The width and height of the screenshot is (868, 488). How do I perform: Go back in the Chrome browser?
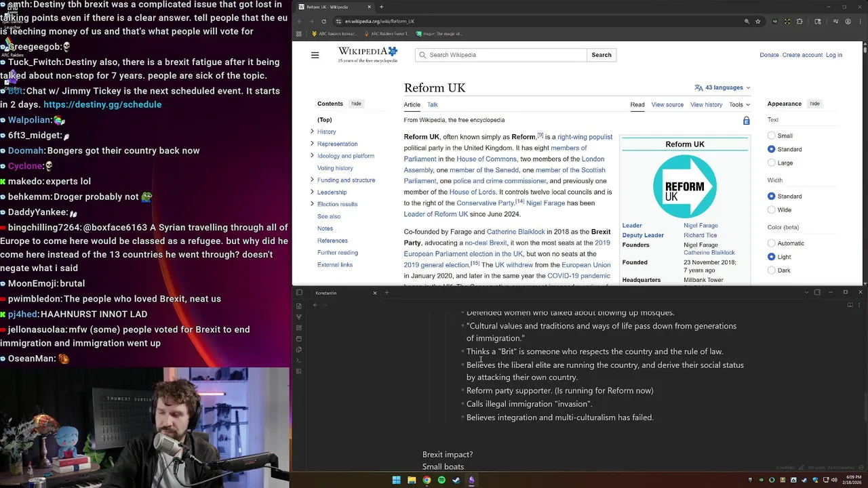299,21
